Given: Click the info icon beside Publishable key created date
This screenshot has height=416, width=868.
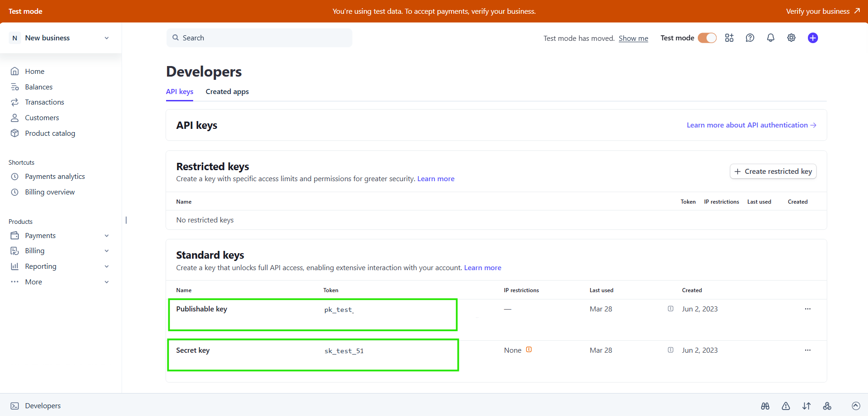Looking at the screenshot, I should [x=670, y=309].
